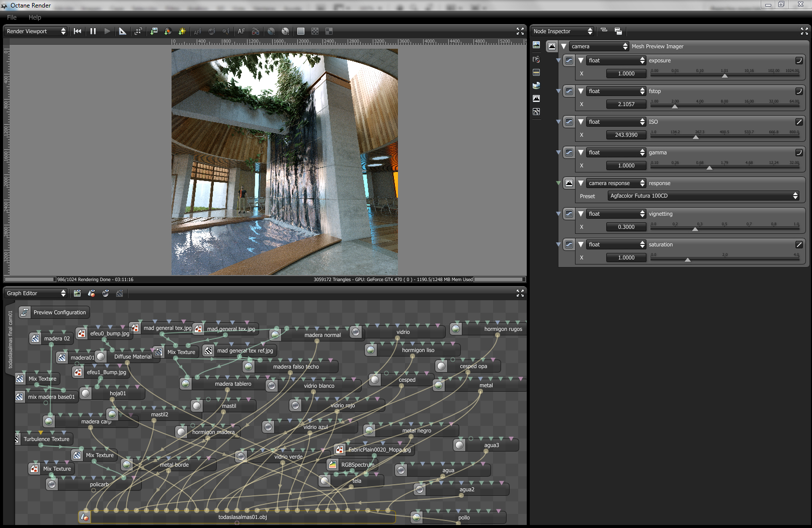Select the todaslasalmas01.obj mesh node

pos(237,516)
